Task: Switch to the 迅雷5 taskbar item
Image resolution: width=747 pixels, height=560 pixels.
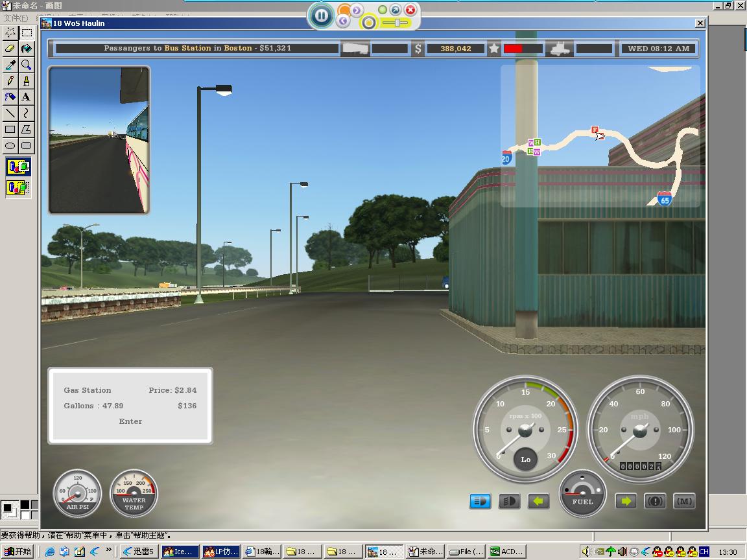Action: pyautogui.click(x=137, y=552)
